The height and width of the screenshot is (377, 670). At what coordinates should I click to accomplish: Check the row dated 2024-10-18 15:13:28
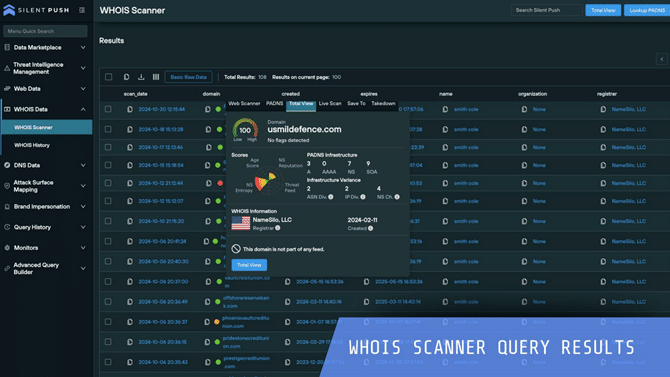click(x=108, y=129)
